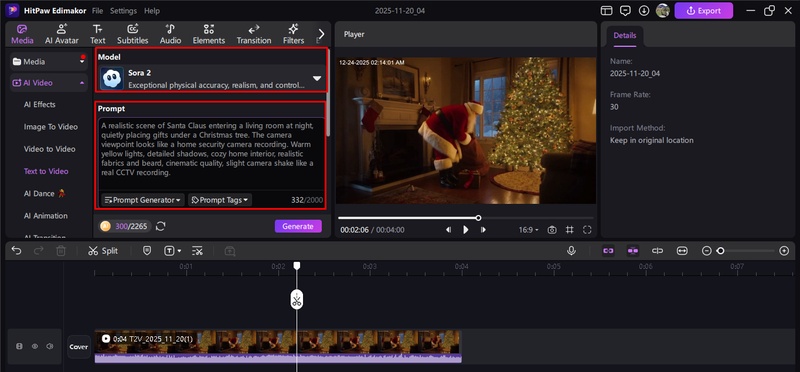Open the download center icon
This screenshot has width=800, height=372.
644,11
